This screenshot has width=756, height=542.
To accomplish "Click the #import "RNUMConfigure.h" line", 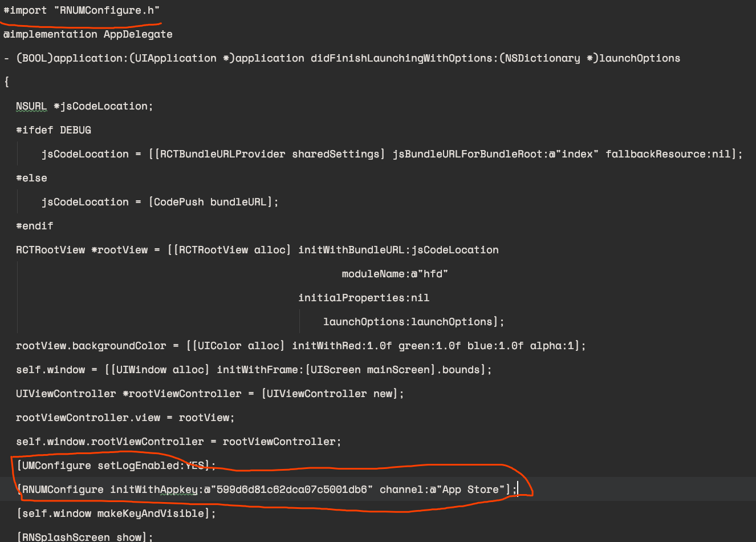I will pyautogui.click(x=82, y=10).
